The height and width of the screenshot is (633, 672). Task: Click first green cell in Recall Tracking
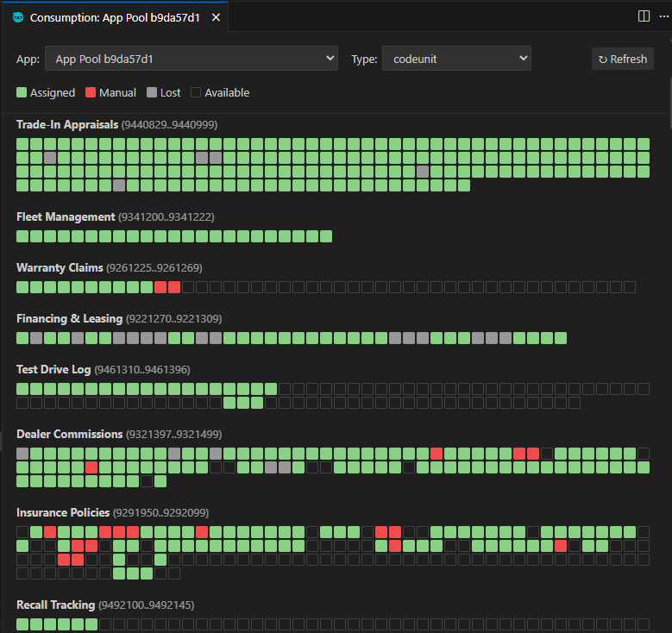(x=22, y=624)
